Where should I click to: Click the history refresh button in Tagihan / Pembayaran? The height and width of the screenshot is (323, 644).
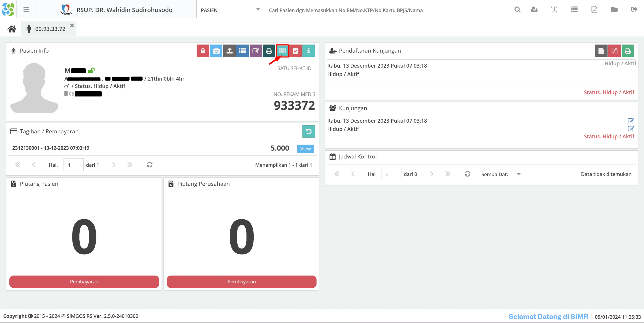click(308, 131)
